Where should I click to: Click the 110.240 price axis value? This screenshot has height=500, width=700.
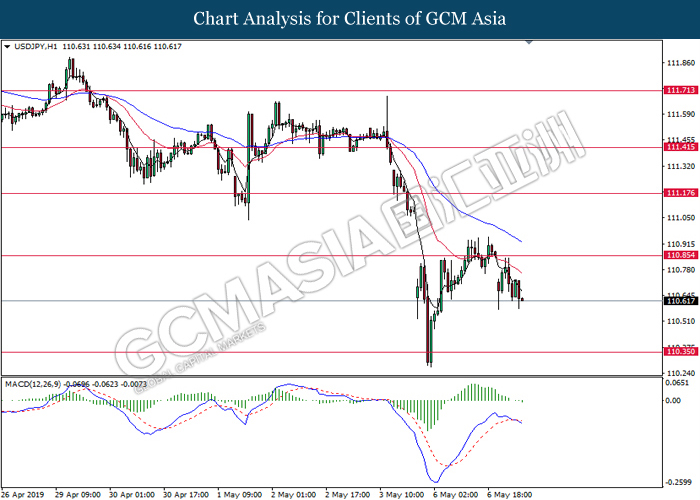[681, 373]
